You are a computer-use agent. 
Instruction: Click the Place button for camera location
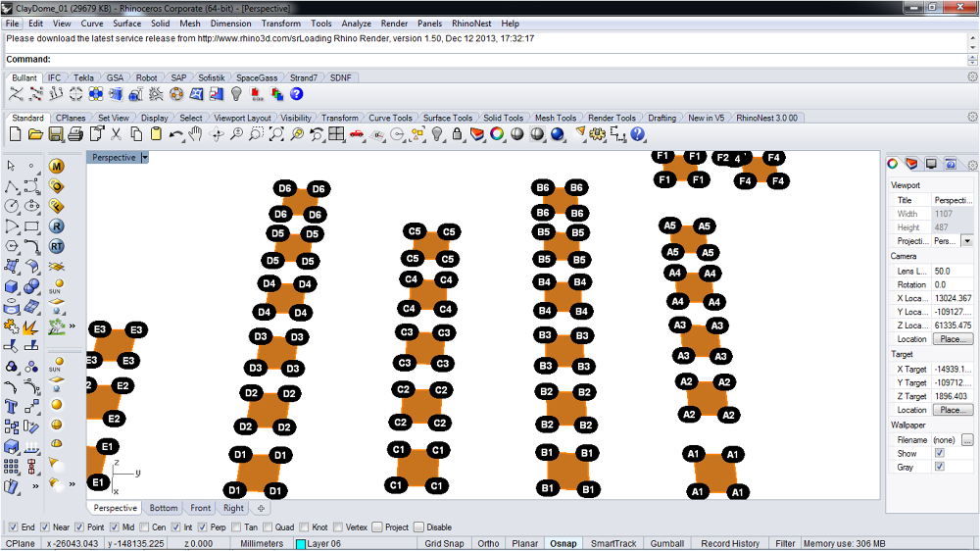952,339
